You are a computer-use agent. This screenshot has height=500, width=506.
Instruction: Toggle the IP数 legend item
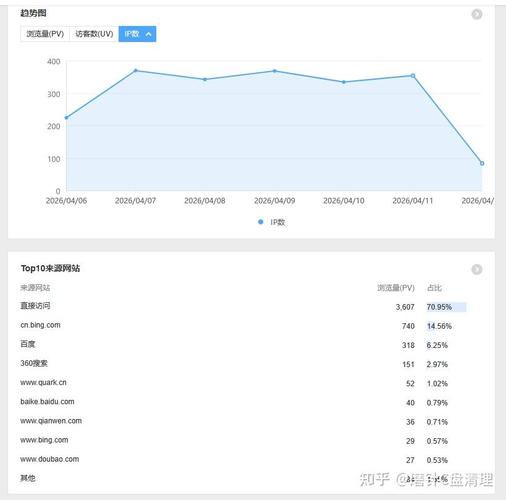pos(272,222)
